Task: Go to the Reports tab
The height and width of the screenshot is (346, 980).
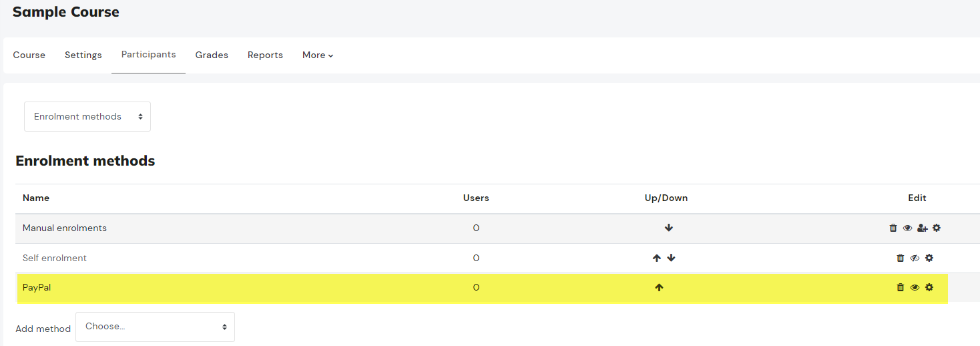Action: point(265,55)
